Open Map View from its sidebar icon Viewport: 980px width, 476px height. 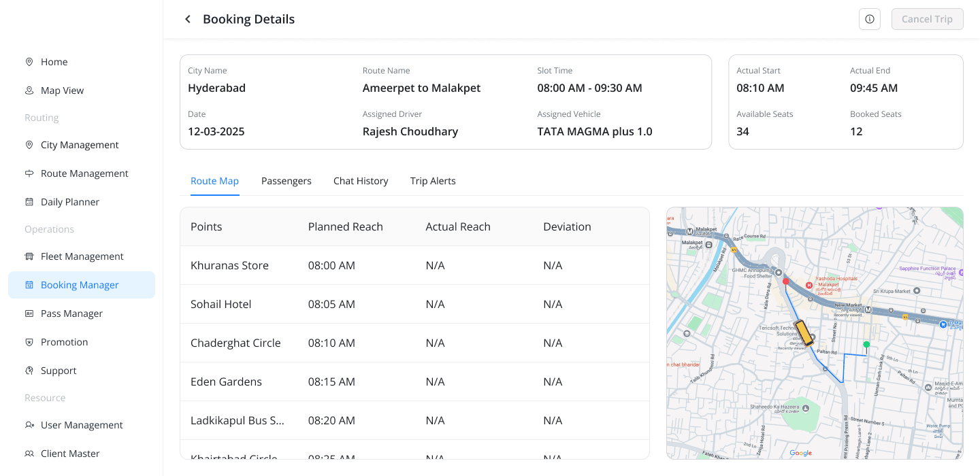point(29,90)
